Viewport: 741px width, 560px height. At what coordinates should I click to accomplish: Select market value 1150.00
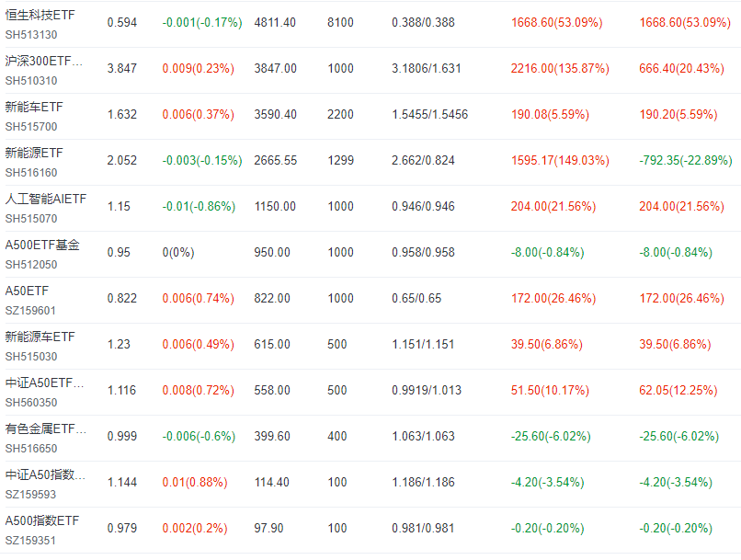click(275, 207)
